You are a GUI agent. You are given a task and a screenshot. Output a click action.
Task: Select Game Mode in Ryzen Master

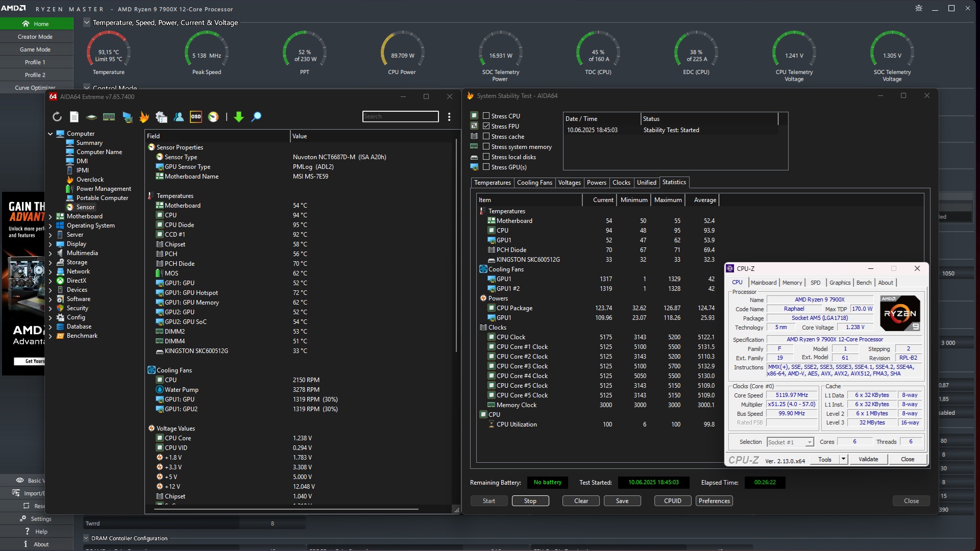[36, 49]
